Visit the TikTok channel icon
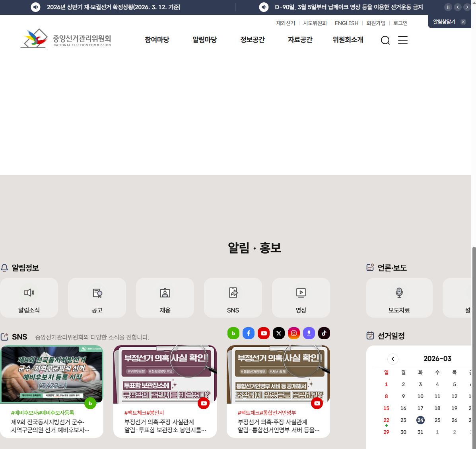This screenshot has width=476, height=449. click(324, 333)
